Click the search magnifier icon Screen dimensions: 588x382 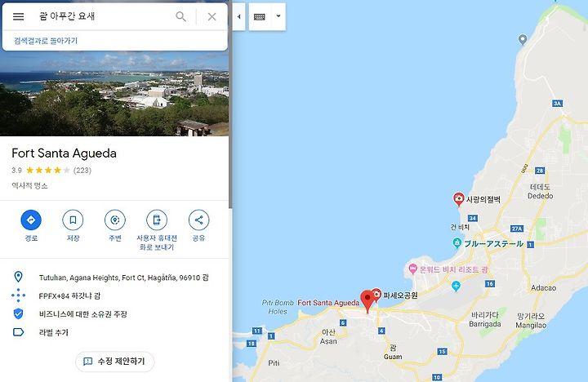180,16
